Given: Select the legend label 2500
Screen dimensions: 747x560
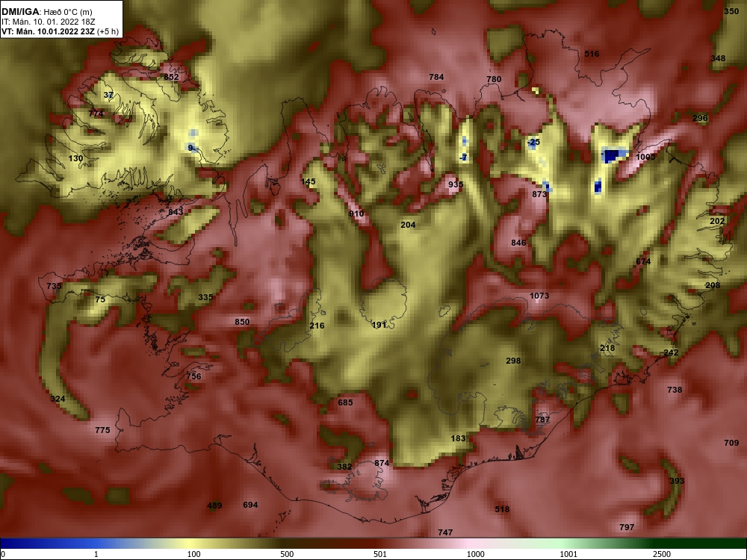Looking at the screenshot, I should pos(662,554).
